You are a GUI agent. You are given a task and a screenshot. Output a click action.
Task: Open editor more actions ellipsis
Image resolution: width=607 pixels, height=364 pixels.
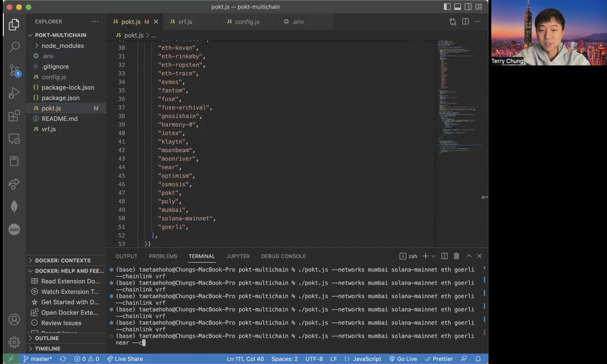click(x=478, y=21)
